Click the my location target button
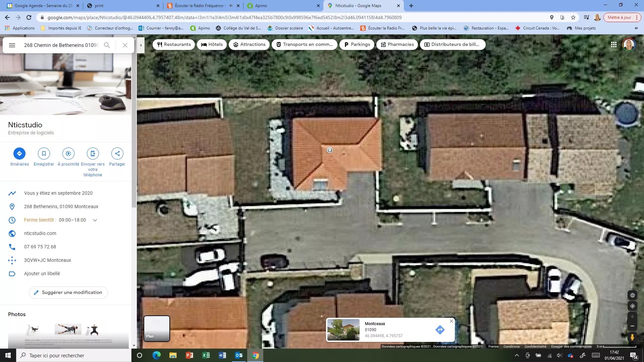 coord(632,306)
